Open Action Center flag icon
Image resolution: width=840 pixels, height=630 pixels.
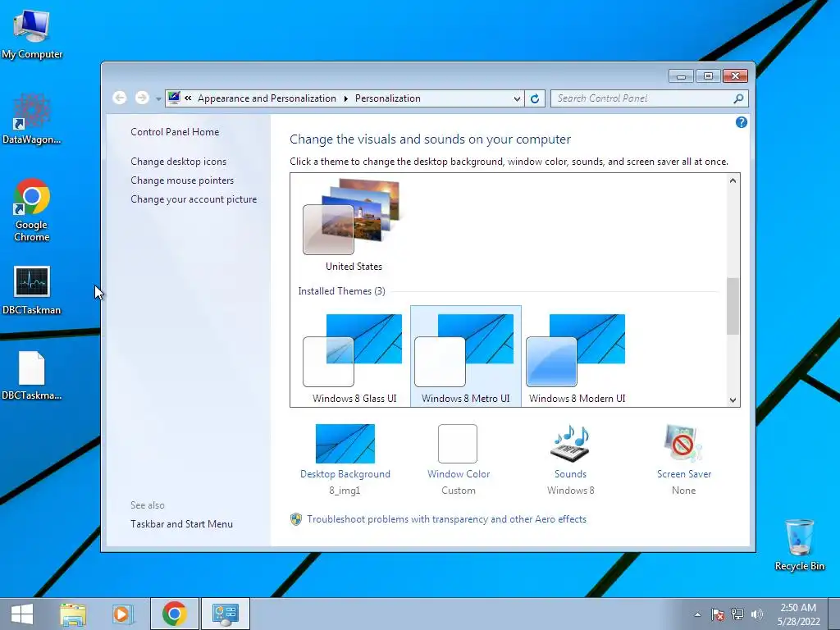click(x=718, y=614)
